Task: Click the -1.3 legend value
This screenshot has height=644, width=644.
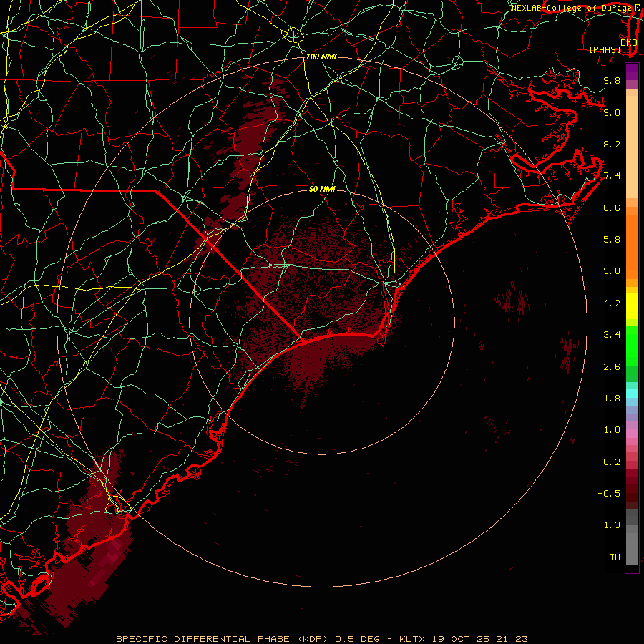Action: coord(609,525)
